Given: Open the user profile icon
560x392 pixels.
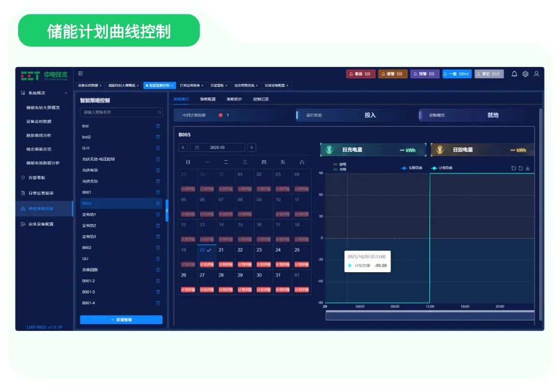Looking at the screenshot, I should click(537, 74).
